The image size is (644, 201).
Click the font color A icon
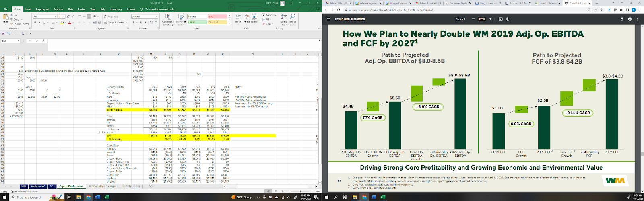[70, 23]
